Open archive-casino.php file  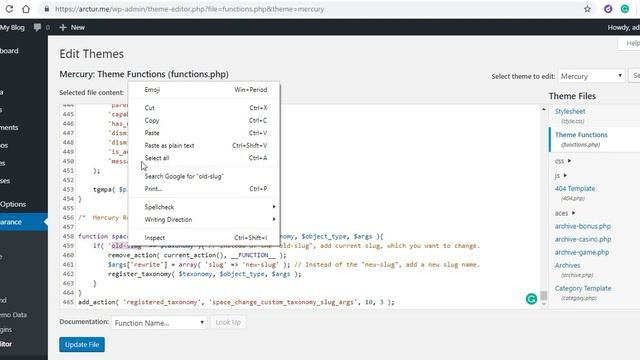coord(583,239)
